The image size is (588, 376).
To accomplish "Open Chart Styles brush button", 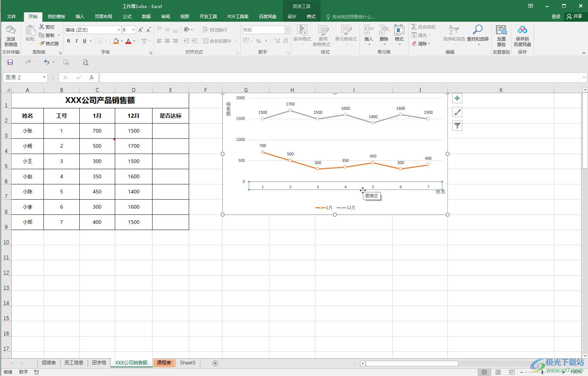I will pyautogui.click(x=457, y=112).
